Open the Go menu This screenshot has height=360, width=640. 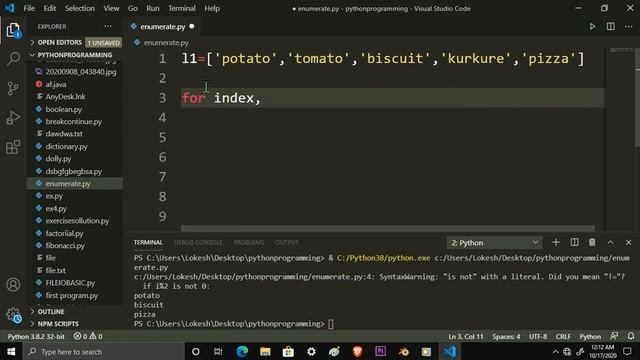133,8
